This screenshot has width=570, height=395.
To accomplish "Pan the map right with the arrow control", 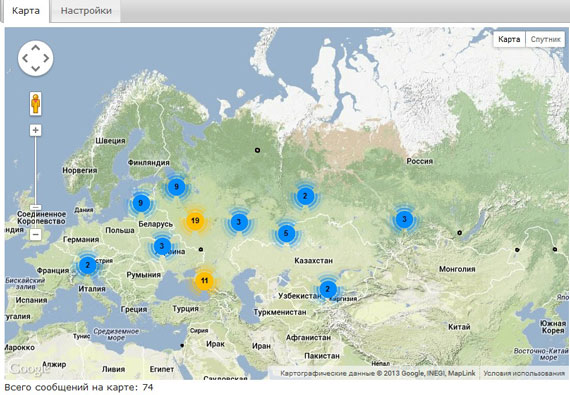I will 47,58.
